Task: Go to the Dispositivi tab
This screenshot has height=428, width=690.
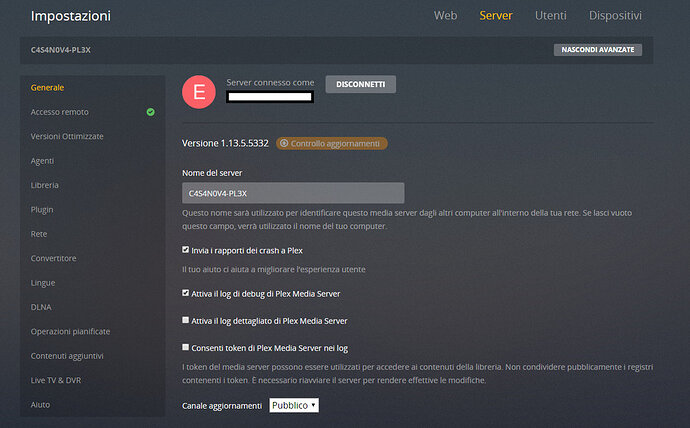Action: tap(615, 15)
